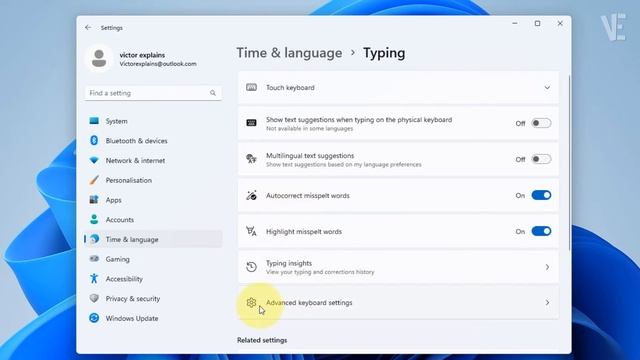Click 'View your typing and corrections history'
Screen dimensions: 640x360
tap(320, 272)
